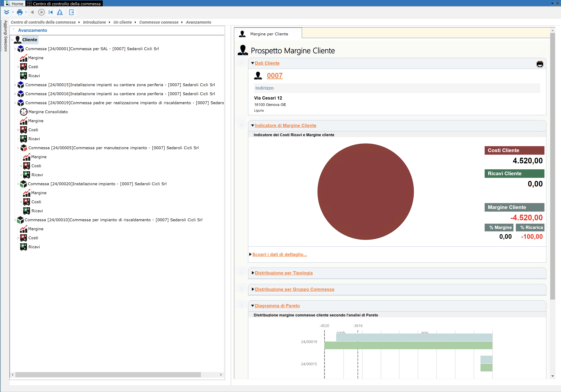Switch to the Home tab
561x392 pixels.
click(x=15, y=3)
